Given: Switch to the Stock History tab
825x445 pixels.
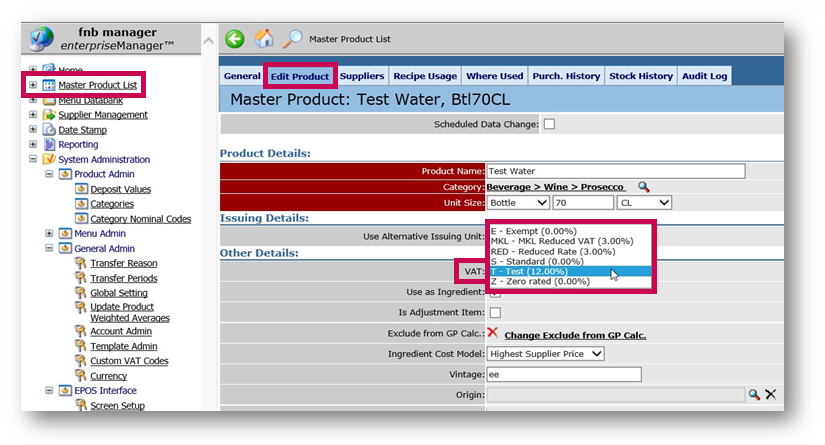Looking at the screenshot, I should pos(641,76).
